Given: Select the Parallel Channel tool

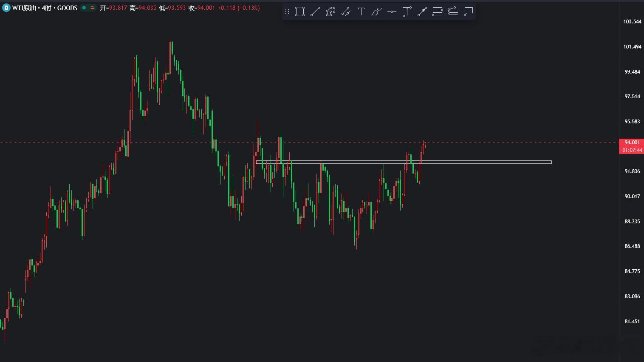Looking at the screenshot, I should [346, 12].
